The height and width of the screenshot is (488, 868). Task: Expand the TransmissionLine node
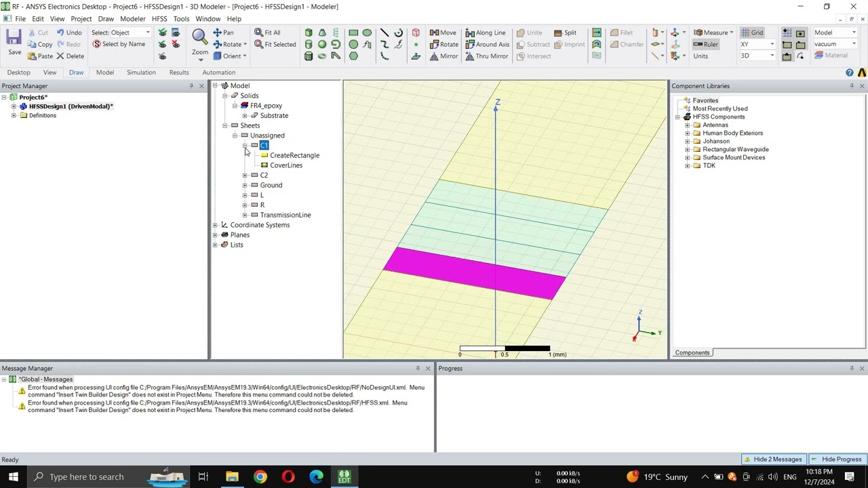(245, 215)
